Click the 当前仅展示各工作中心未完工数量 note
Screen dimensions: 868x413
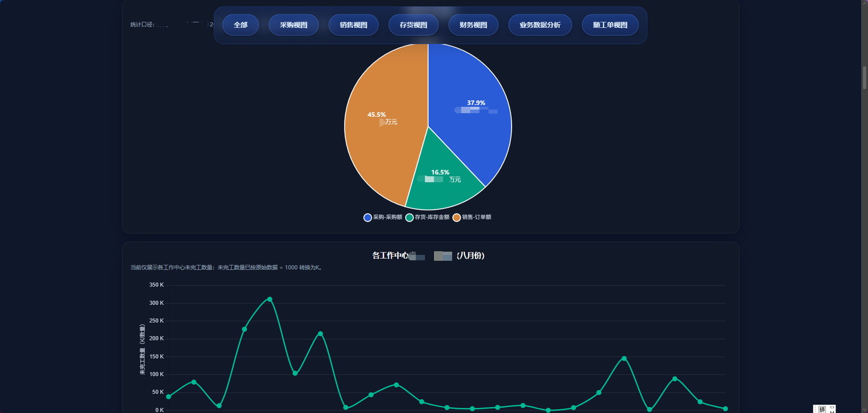point(227,268)
